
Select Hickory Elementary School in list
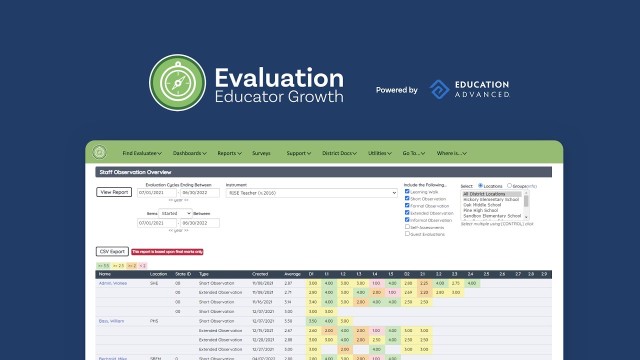coord(492,200)
